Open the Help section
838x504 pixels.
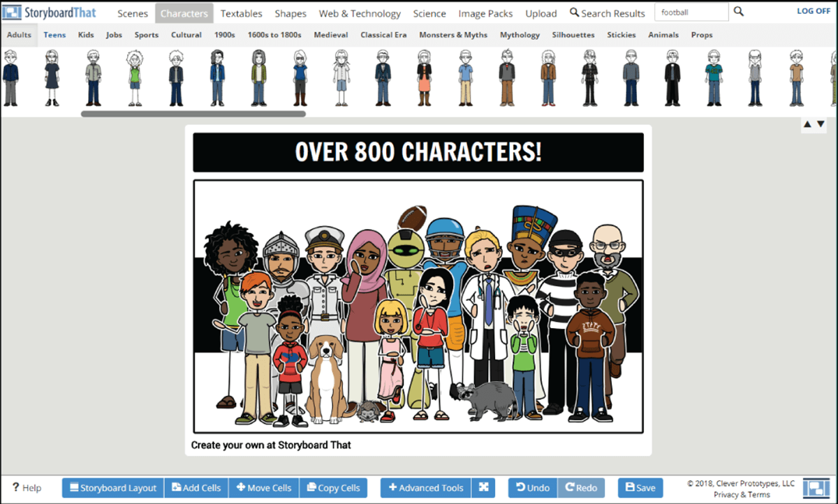[27, 488]
